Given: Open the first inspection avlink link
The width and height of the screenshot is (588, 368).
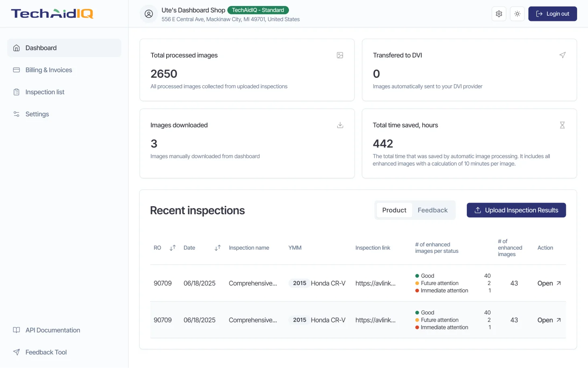Looking at the screenshot, I should pyautogui.click(x=376, y=283).
